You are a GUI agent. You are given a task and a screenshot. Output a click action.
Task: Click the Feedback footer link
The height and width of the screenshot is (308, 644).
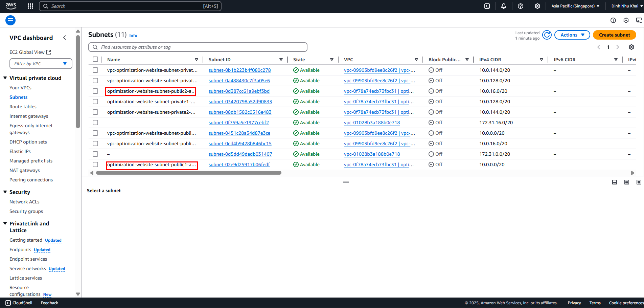tap(49, 303)
